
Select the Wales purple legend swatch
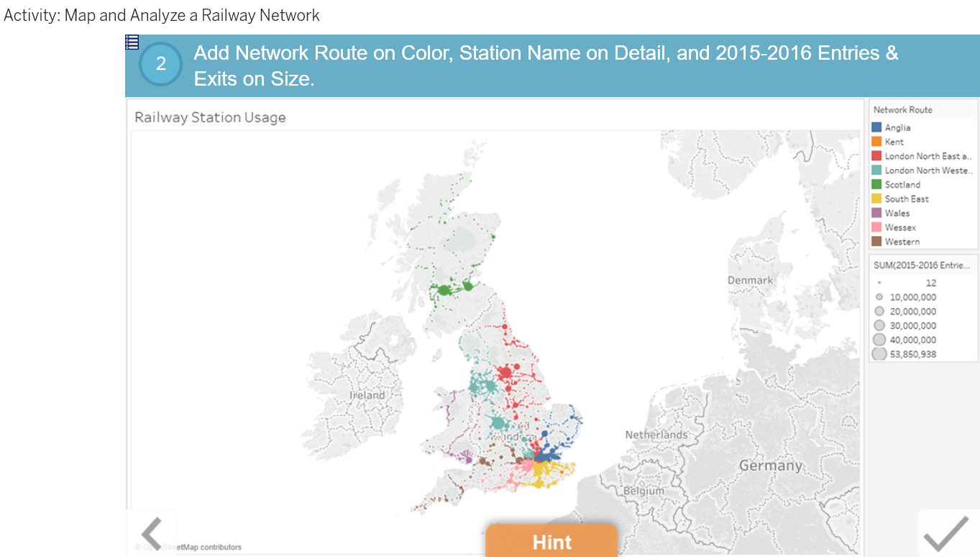click(879, 213)
